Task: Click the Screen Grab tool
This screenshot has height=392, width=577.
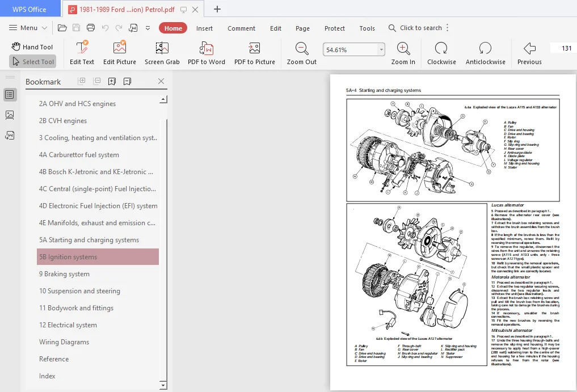Action: pos(162,53)
